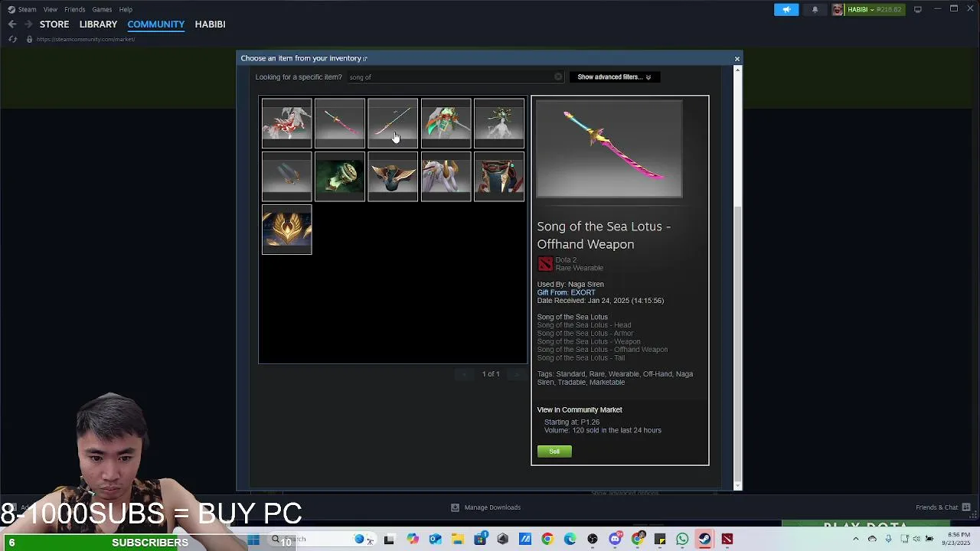The height and width of the screenshot is (551, 980).
Task: Go to the STORE tab
Action: point(54,24)
